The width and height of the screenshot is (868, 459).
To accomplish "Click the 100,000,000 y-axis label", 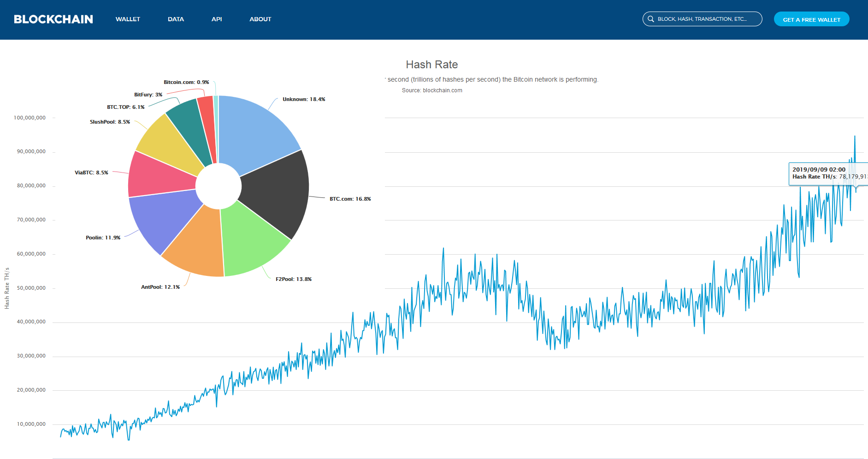I will [30, 118].
